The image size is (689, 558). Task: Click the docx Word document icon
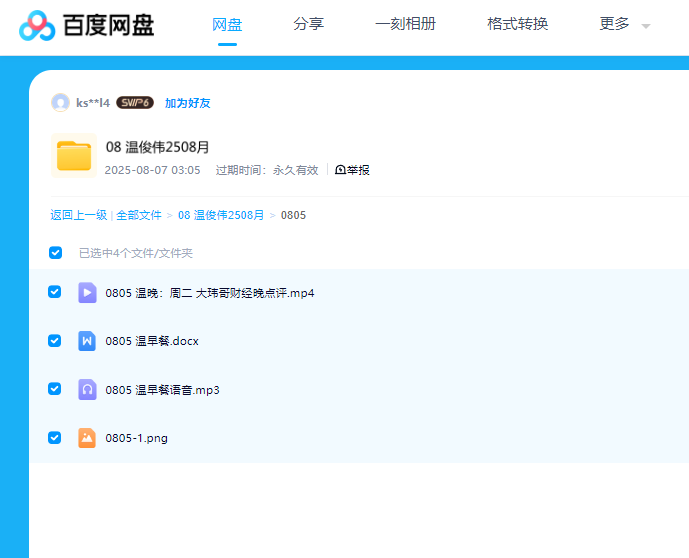coord(87,341)
